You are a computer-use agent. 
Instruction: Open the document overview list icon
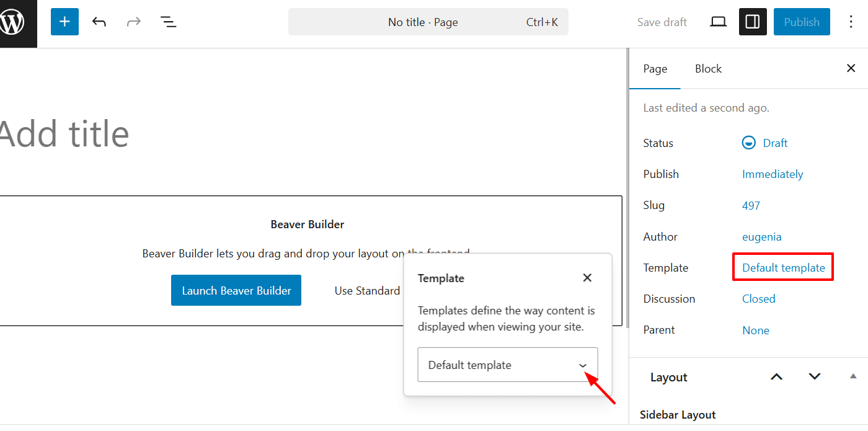tap(168, 22)
